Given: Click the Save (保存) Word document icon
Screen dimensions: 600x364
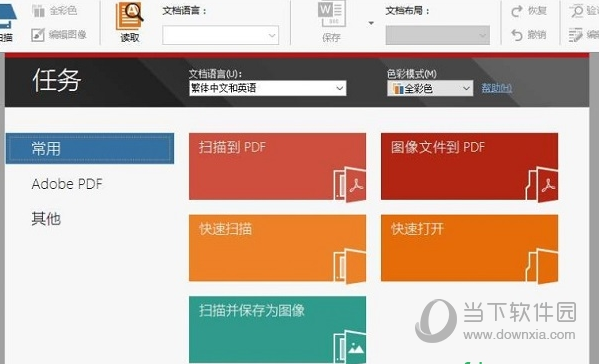Looking at the screenshot, I should coord(331,14).
